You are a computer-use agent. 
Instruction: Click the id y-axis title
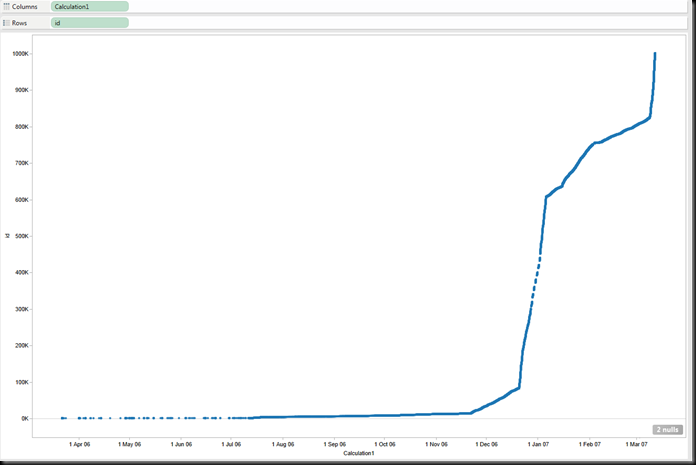(7, 236)
